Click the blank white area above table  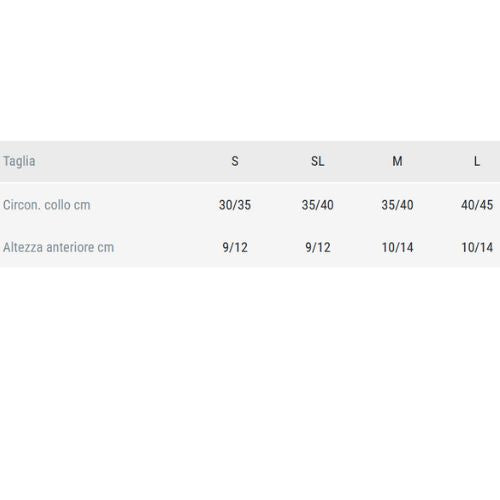click(x=250, y=70)
